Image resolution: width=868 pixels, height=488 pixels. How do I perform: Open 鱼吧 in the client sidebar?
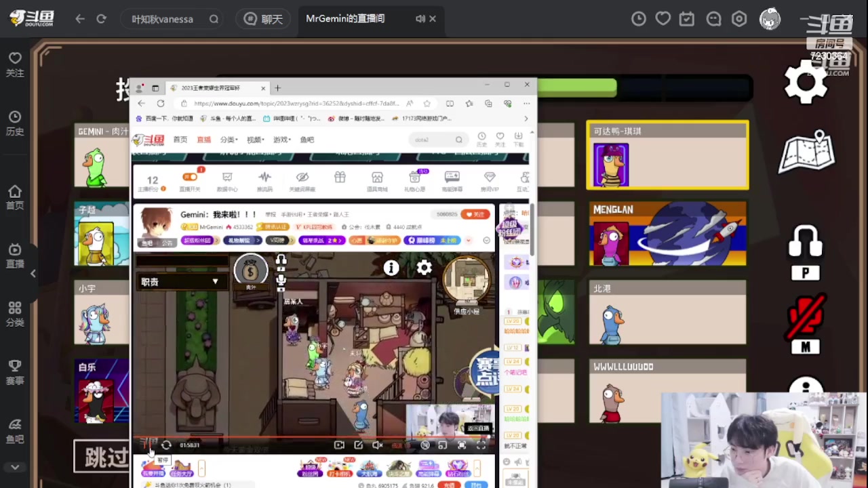click(x=15, y=431)
